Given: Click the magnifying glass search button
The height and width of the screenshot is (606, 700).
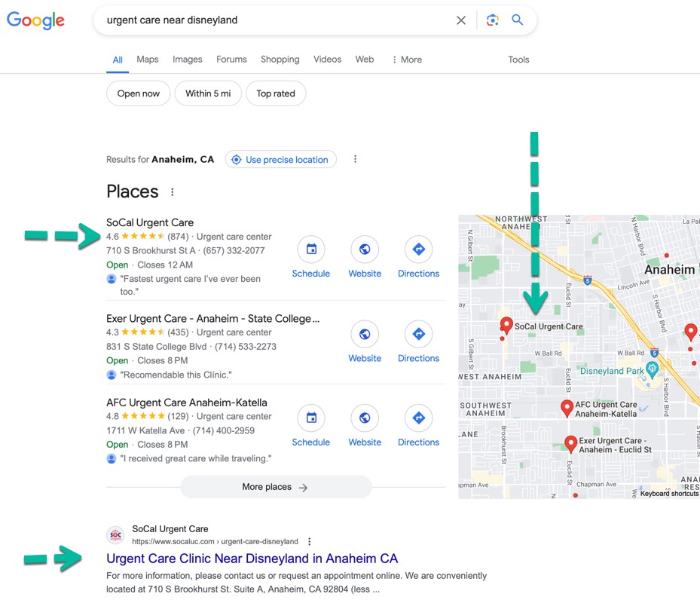Looking at the screenshot, I should [518, 20].
